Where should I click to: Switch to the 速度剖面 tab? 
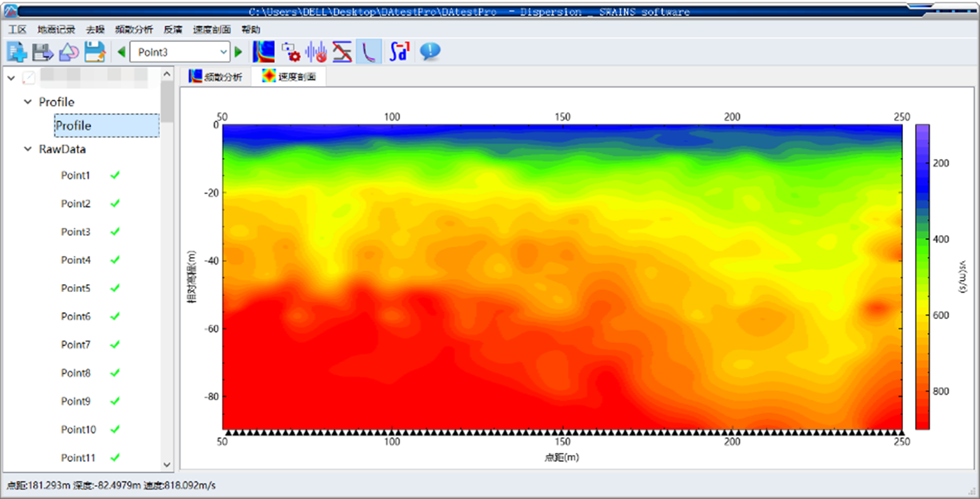(289, 77)
